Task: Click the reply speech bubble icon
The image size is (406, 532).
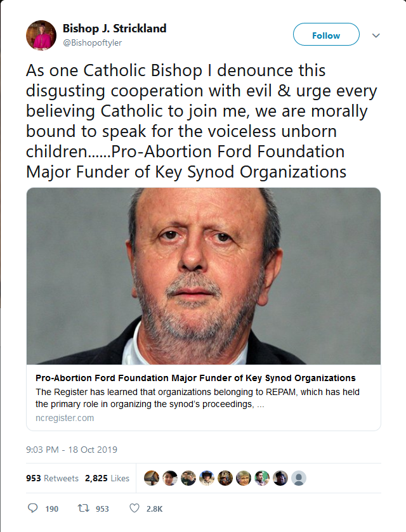Action: click(32, 508)
